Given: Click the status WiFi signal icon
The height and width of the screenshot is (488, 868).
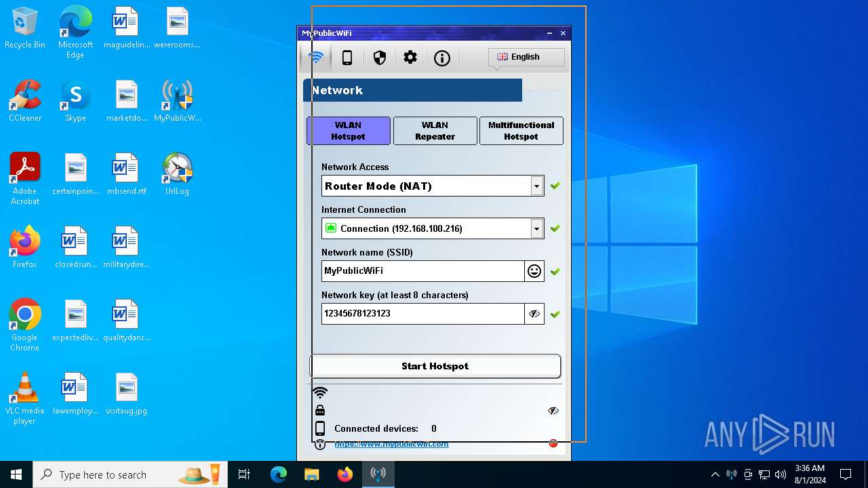Looking at the screenshot, I should pyautogui.click(x=320, y=392).
